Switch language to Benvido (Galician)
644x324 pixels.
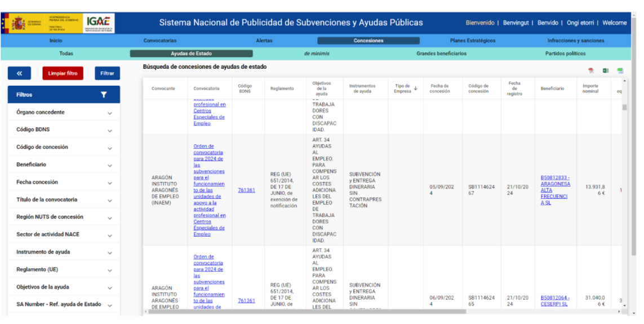pos(548,23)
